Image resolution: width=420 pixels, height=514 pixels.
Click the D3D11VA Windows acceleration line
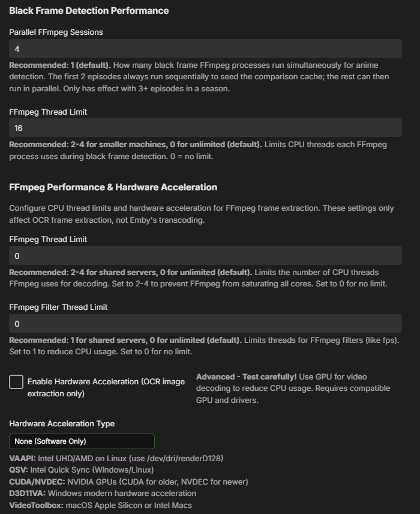click(x=103, y=493)
